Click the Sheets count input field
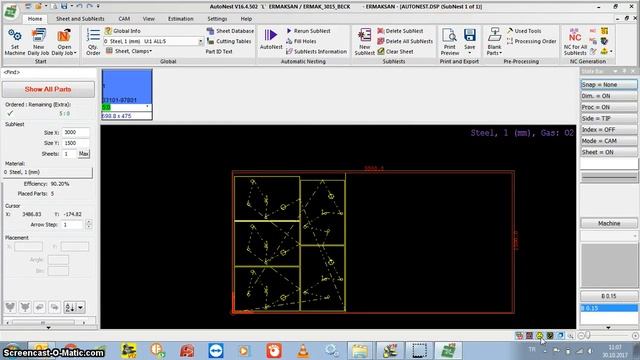The image size is (640, 360). [69, 154]
